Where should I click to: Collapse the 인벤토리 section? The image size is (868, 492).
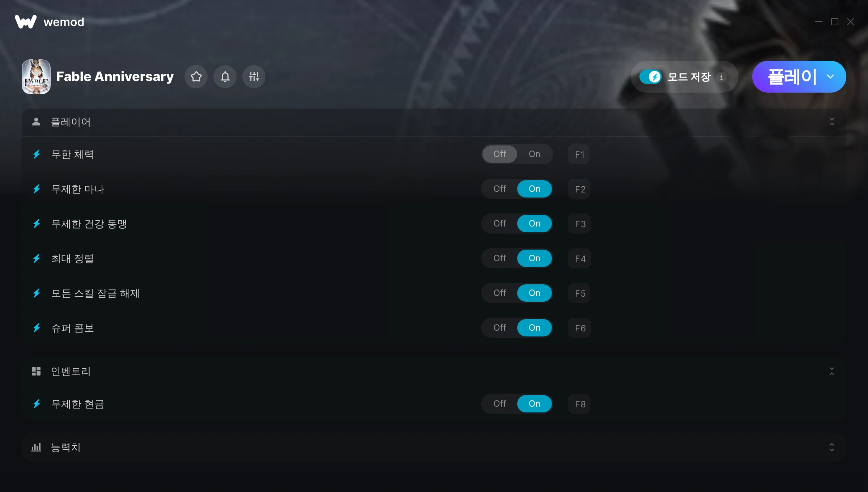(x=832, y=371)
